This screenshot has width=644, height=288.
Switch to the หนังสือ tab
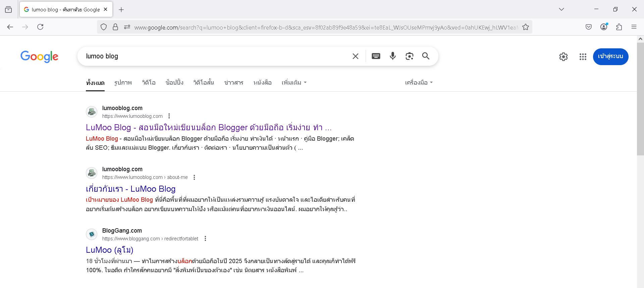coord(262,83)
